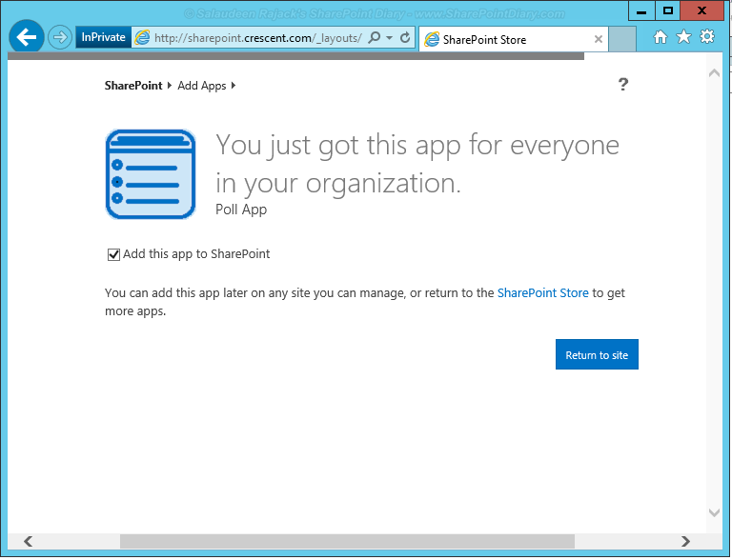Image resolution: width=732 pixels, height=560 pixels.
Task: Click the vertical scrollbar down arrow
Action: point(714,513)
